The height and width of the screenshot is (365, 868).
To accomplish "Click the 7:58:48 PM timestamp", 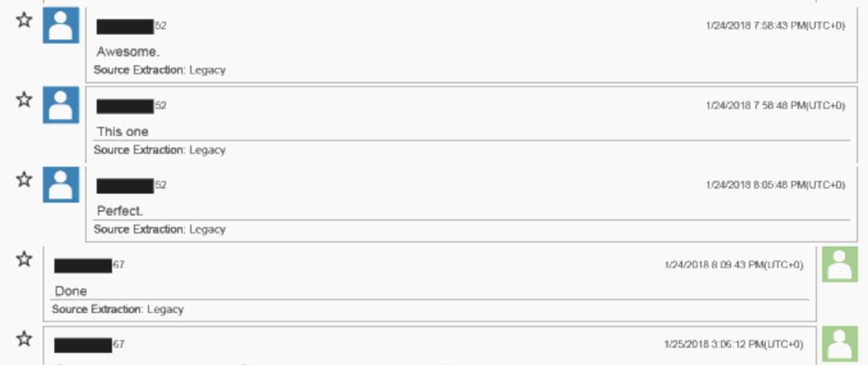I will [775, 105].
